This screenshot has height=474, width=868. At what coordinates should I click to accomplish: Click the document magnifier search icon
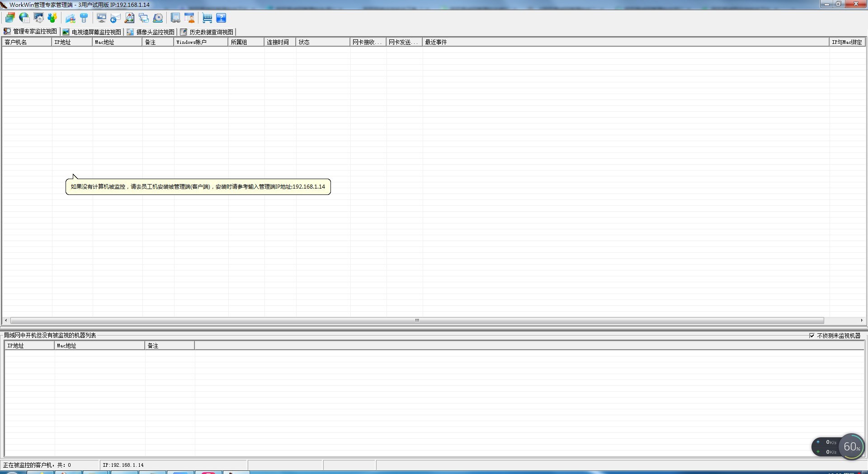(130, 18)
